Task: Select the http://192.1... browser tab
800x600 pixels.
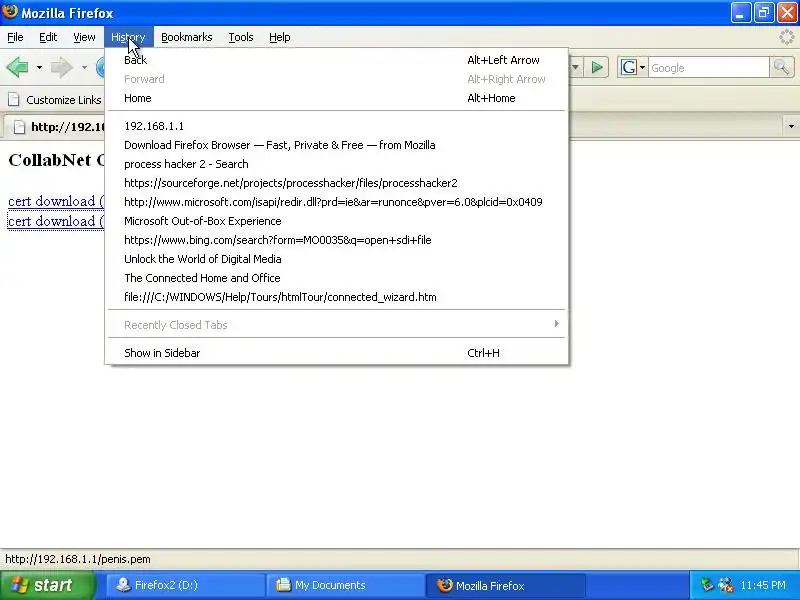Action: pos(55,127)
